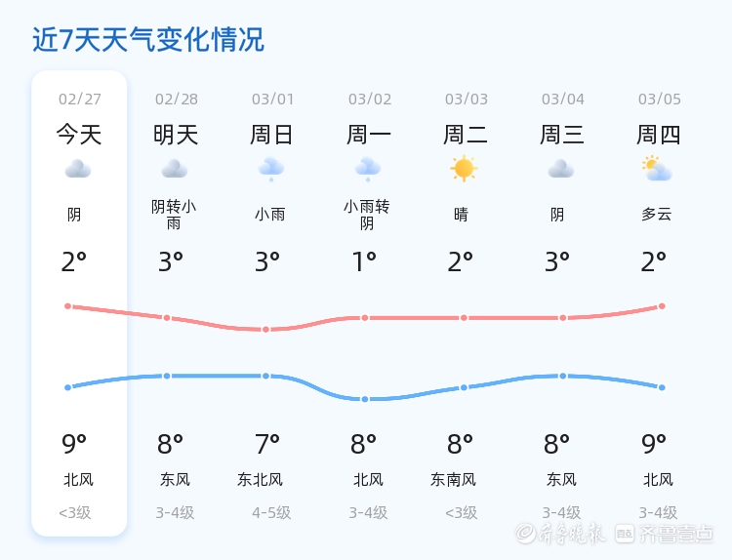This screenshot has width=732, height=560.
Task: Click Thursday's partly cloudy icon
Action: [657, 169]
